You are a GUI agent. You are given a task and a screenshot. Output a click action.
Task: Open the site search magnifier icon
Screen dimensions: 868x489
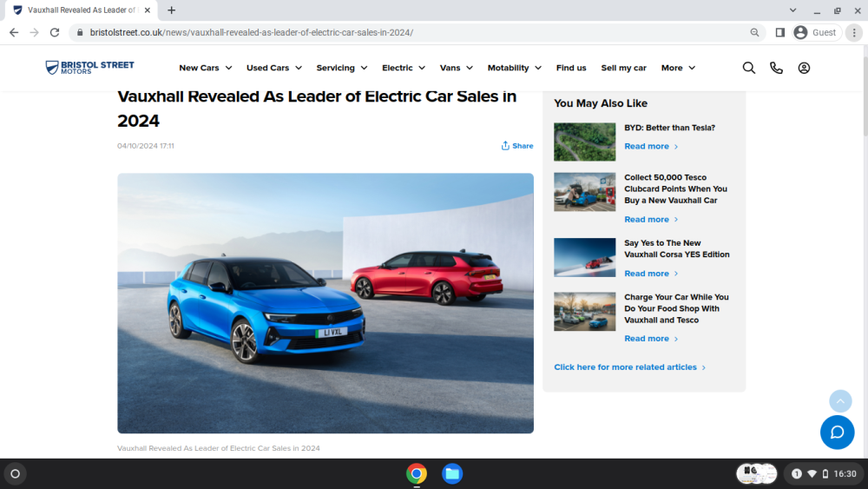click(748, 68)
